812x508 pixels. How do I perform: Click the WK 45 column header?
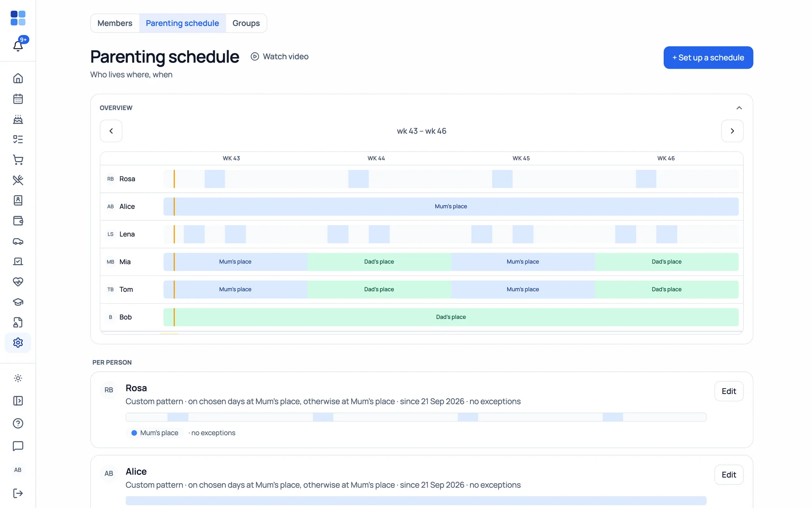(x=521, y=158)
